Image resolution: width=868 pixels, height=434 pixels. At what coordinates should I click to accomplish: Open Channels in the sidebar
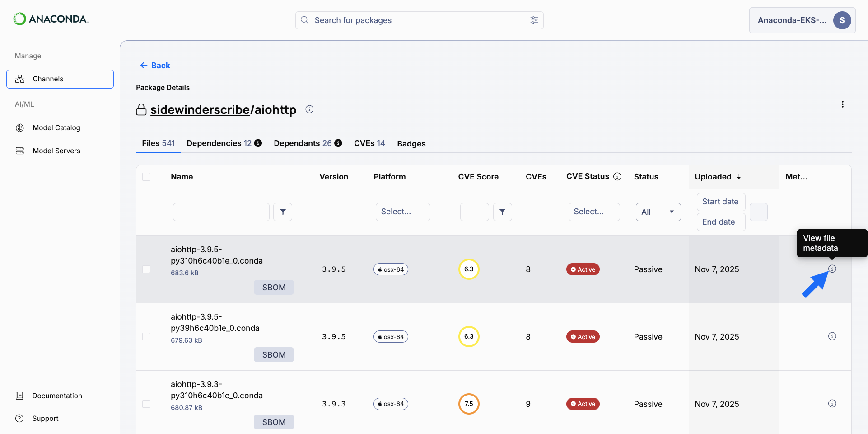[60, 79]
